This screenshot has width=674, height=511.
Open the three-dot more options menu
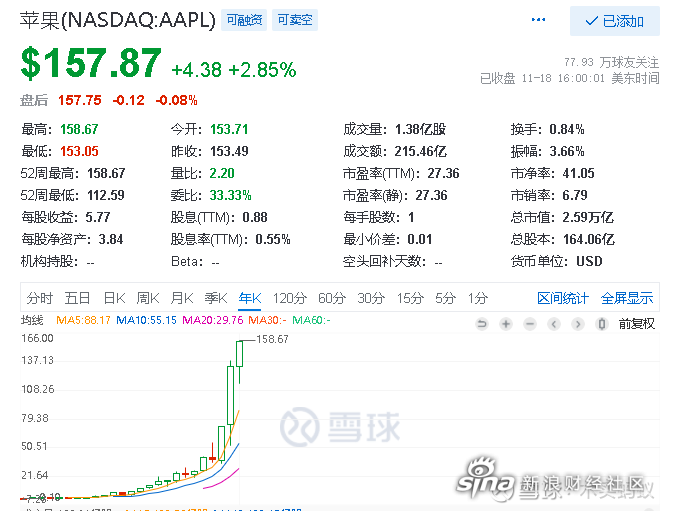point(538,20)
